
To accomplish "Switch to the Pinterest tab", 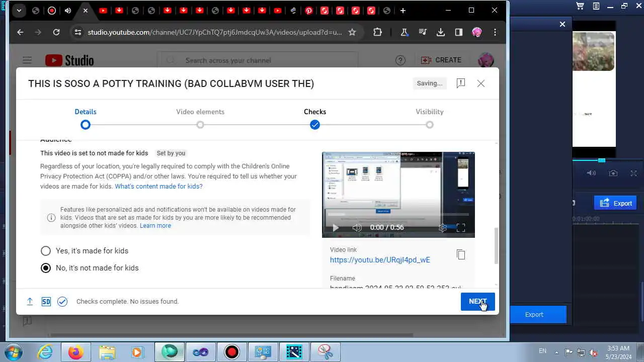I will coord(308,11).
